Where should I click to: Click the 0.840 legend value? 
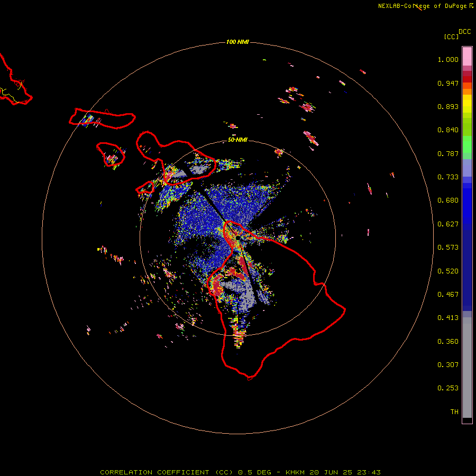click(x=448, y=130)
